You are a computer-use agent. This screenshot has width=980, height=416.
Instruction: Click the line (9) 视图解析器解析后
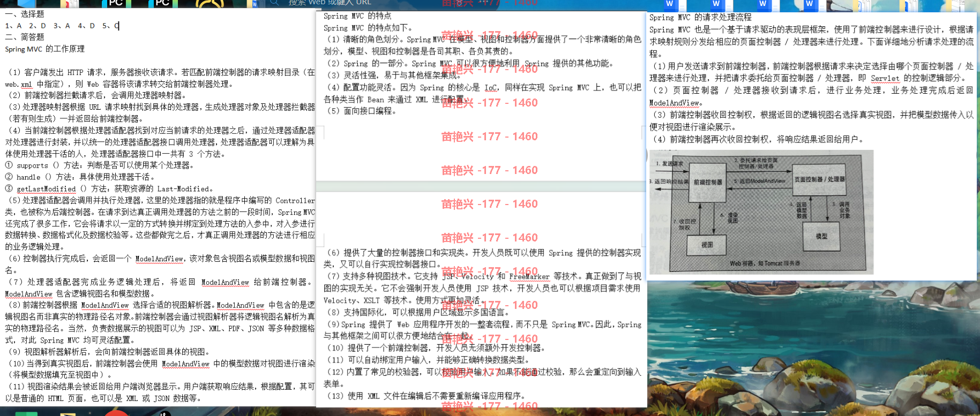pos(110,352)
